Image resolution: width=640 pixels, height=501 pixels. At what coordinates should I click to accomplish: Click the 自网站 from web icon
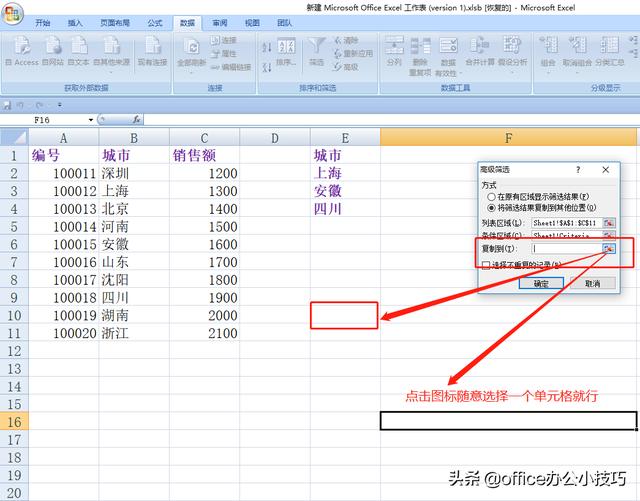53,51
